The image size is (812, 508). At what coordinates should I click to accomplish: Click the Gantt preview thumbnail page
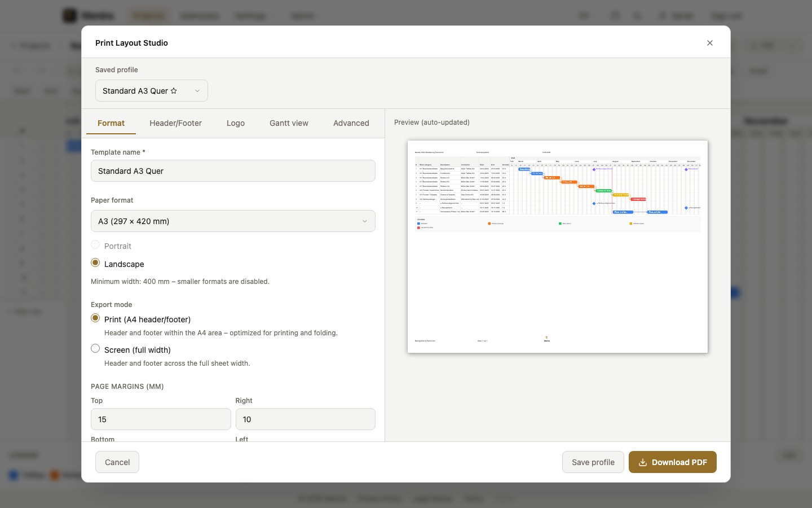(x=558, y=247)
